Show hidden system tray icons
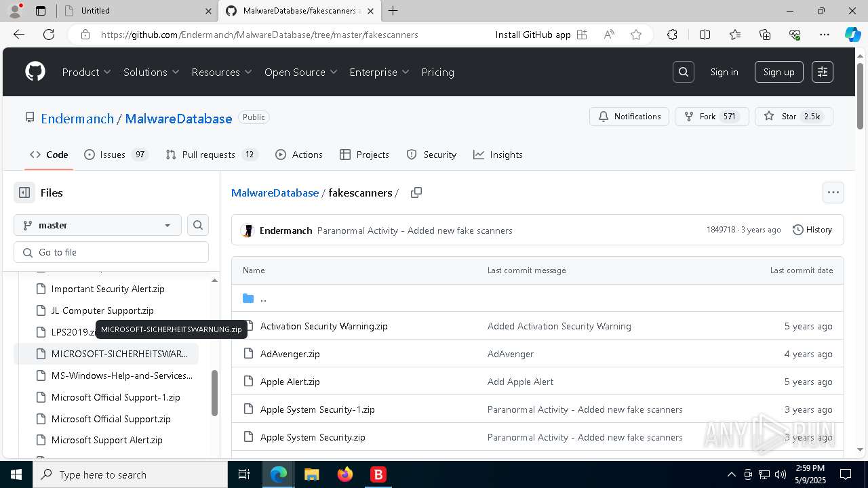 coord(731,474)
